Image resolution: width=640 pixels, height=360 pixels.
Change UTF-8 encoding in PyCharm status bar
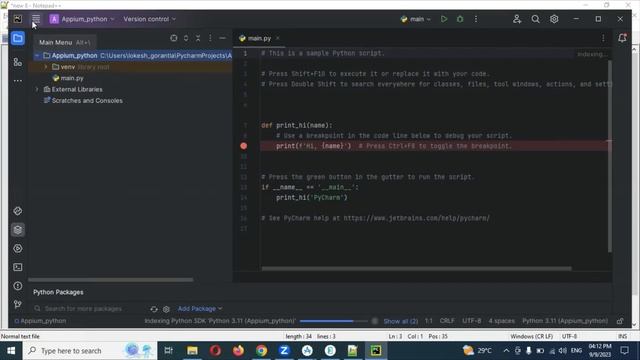click(471, 321)
